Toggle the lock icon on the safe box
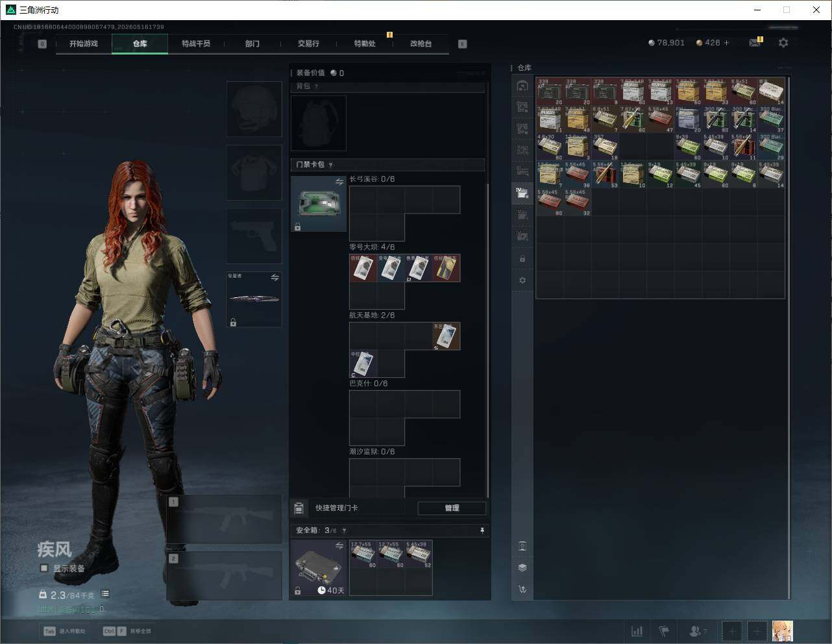This screenshot has height=644, width=832. (297, 591)
